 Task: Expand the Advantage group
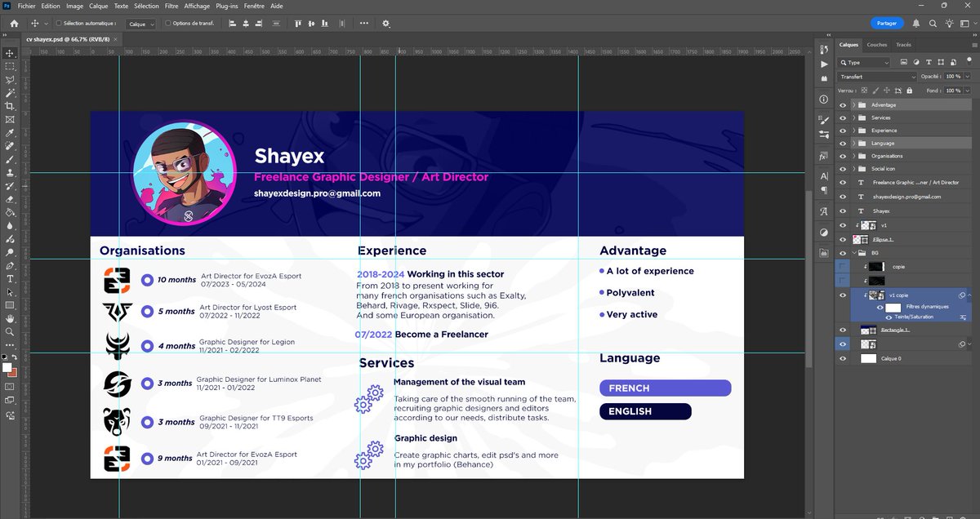(853, 105)
